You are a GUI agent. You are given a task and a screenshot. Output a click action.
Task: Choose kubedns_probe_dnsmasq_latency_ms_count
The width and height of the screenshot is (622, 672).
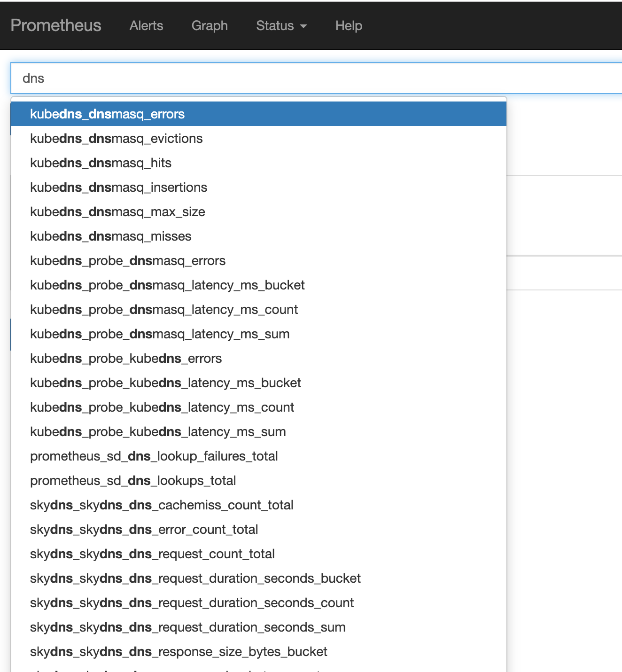point(259,309)
